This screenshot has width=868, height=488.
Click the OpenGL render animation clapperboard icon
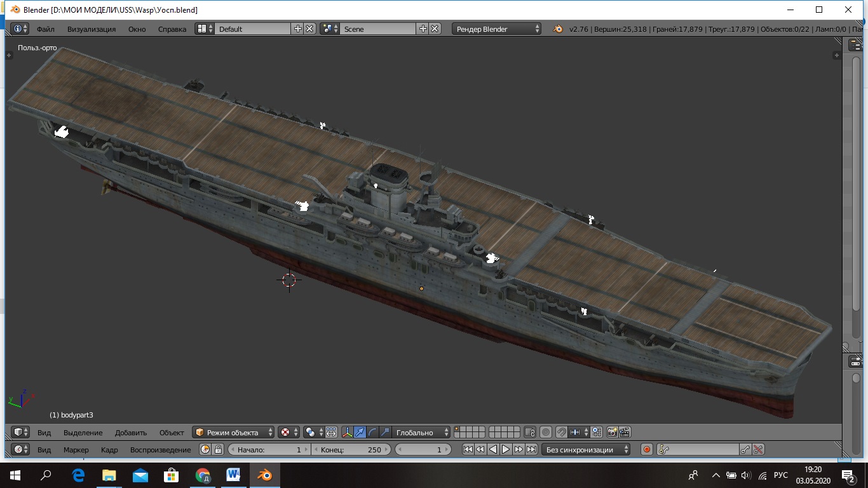tap(625, 433)
